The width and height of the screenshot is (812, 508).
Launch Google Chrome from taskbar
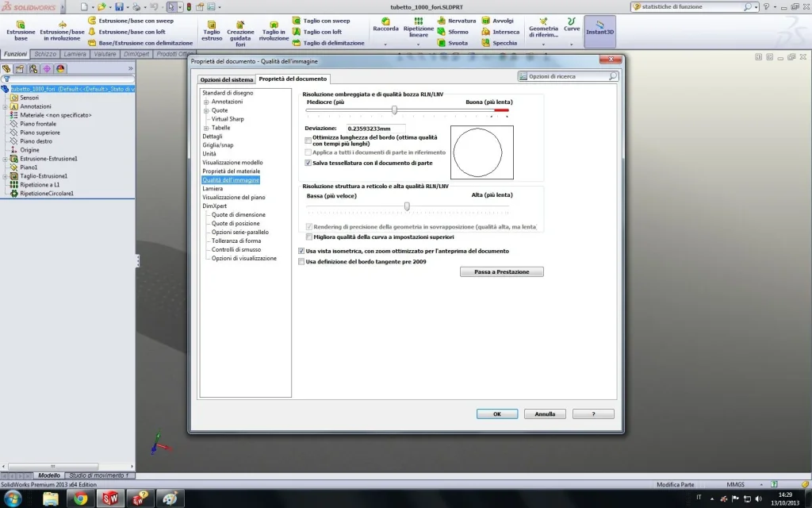tap(80, 498)
